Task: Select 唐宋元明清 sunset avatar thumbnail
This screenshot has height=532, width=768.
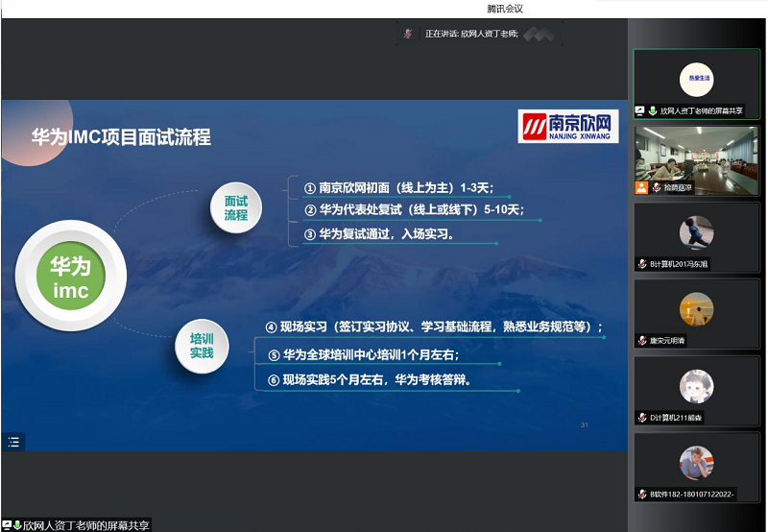Action: click(696, 308)
